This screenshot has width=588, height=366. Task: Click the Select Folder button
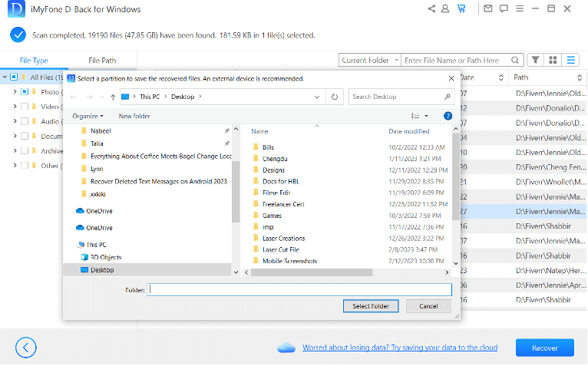click(x=371, y=306)
